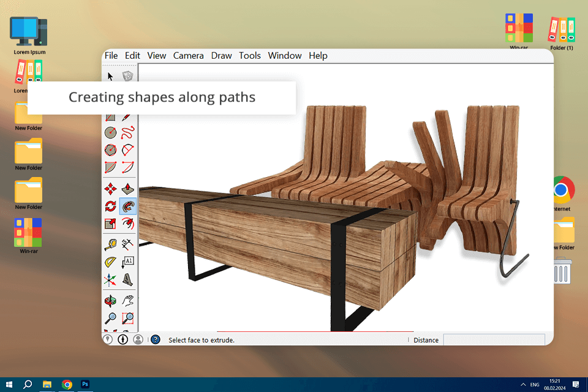Select the Scale tool
Screen dimensions: 588x392
click(110, 224)
